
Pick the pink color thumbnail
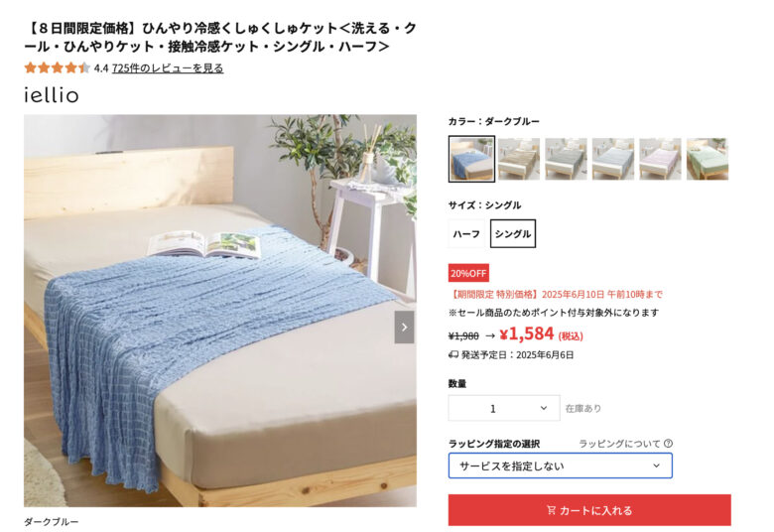[660, 159]
